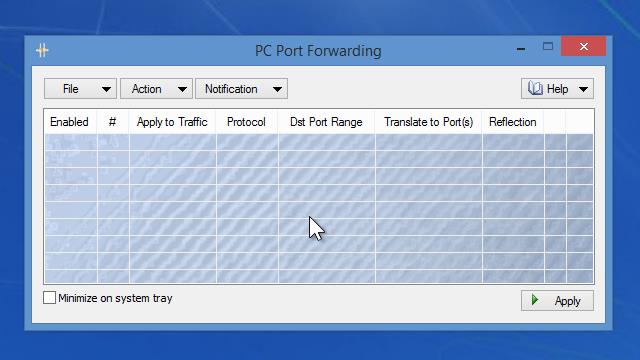Click the # column header
This screenshot has width=640, height=360.
(x=113, y=122)
